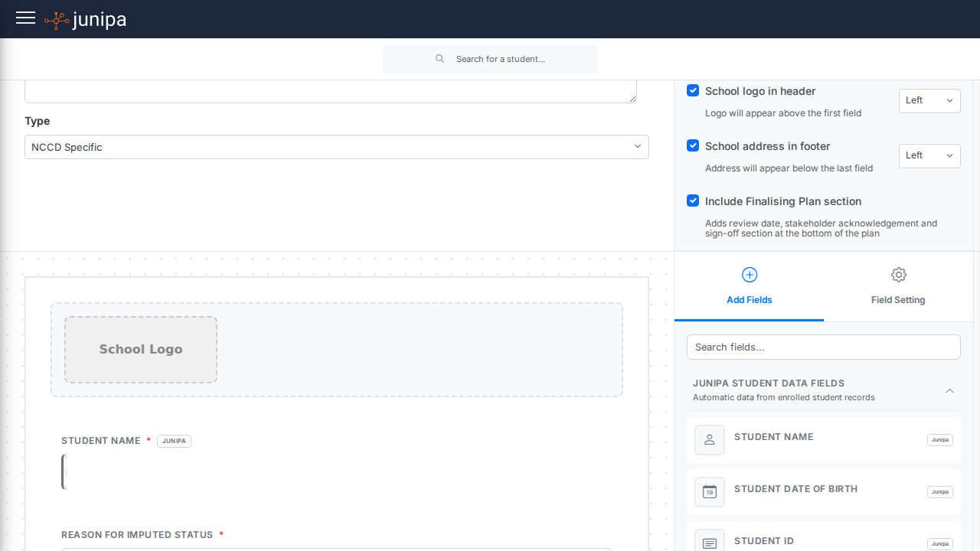Click the Search fields input
This screenshot has width=980, height=551.
tap(824, 347)
